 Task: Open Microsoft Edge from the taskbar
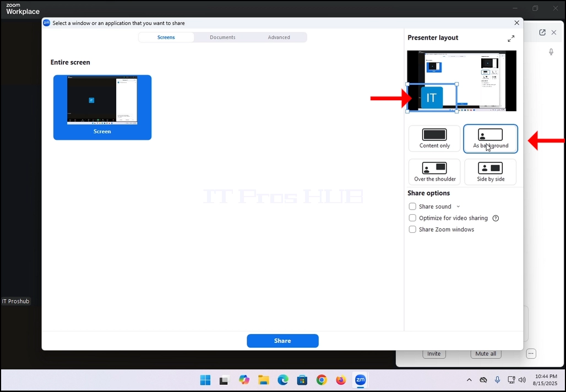283,380
